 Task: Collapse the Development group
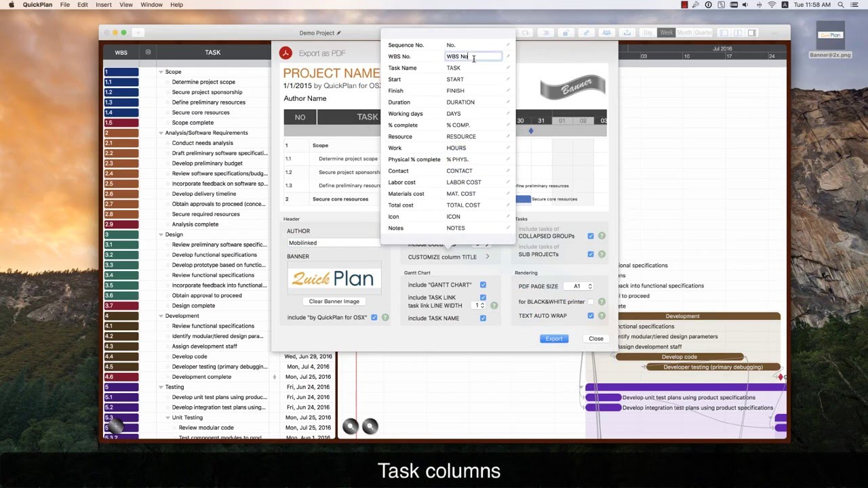click(x=161, y=316)
